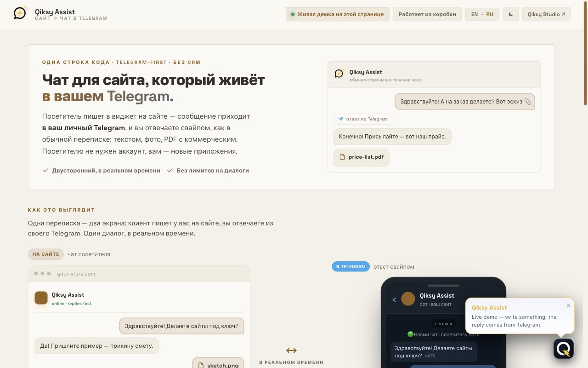
Task: Click the '#A7K' tag inside the Telegram message bubble
Action: tap(430, 356)
